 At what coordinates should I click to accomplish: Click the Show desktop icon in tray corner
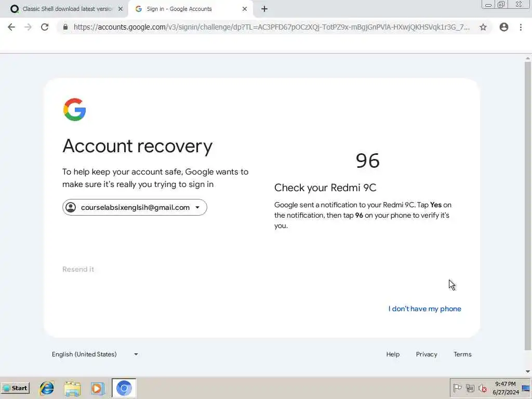(x=526, y=388)
